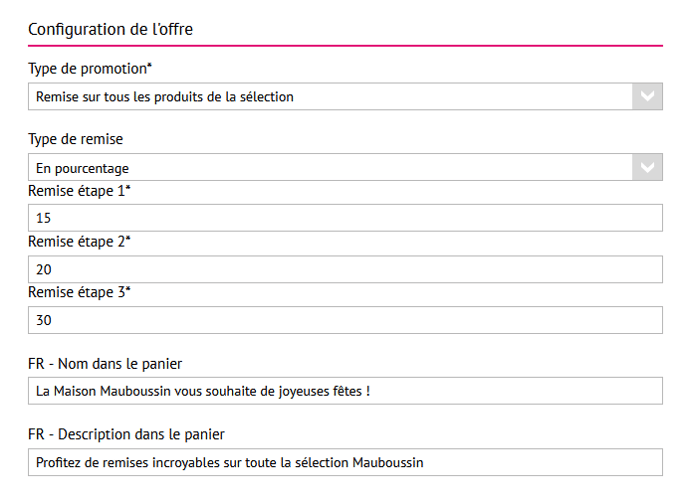This screenshot has height=504, width=688.
Task: Open the 'En pourcentage' discount type selector
Action: [330, 168]
